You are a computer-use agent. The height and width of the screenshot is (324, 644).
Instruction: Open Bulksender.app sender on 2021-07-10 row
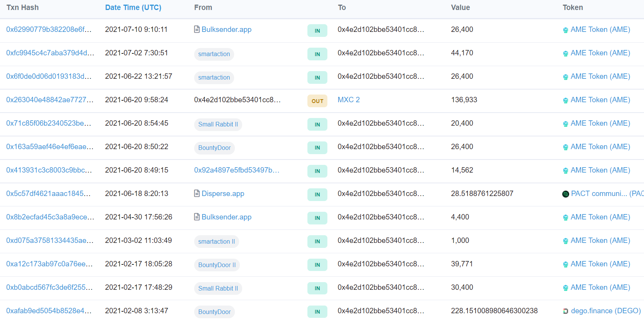pos(226,29)
